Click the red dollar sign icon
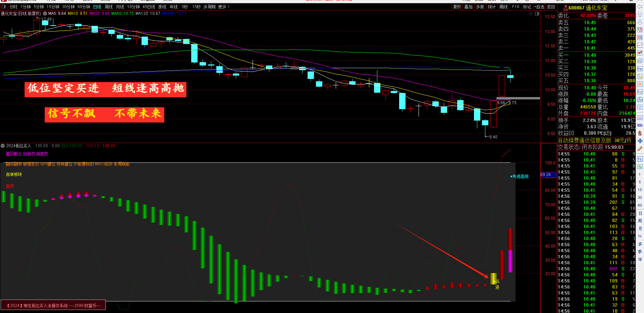This screenshot has height=313, width=644. (x=640, y=133)
